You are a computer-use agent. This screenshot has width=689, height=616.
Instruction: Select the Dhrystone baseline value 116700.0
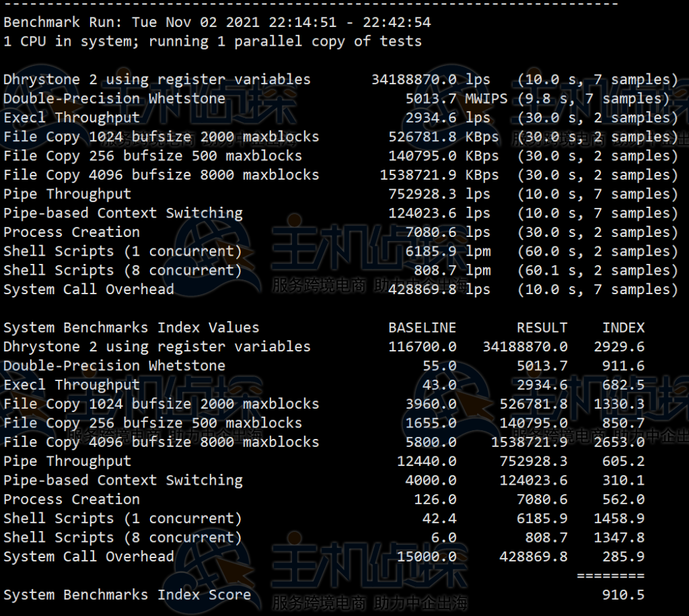click(422, 347)
